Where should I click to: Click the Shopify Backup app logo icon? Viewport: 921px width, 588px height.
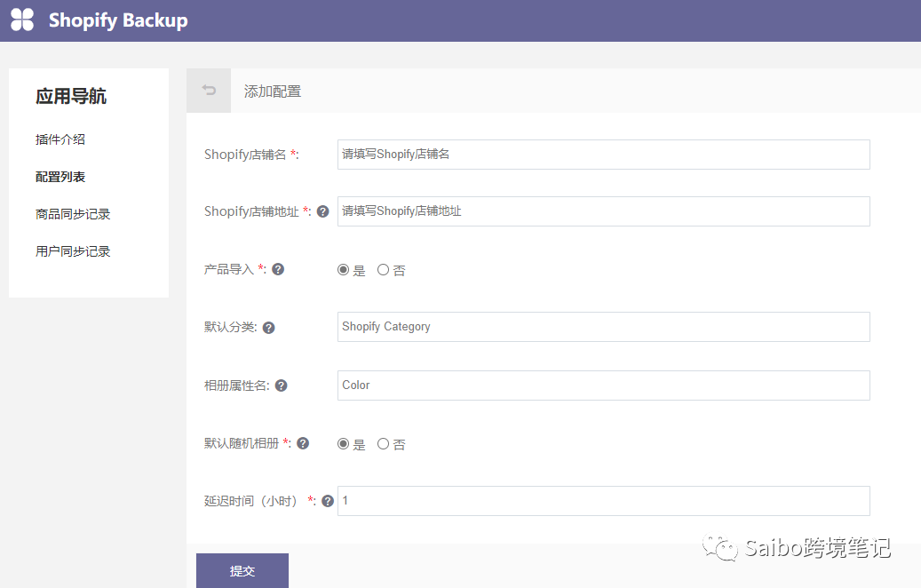21,20
